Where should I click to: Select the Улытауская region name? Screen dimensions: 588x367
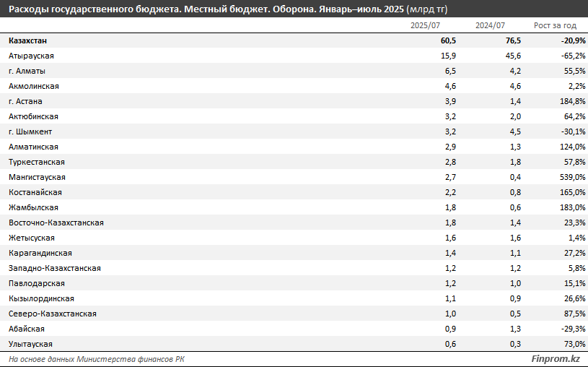click(x=30, y=344)
